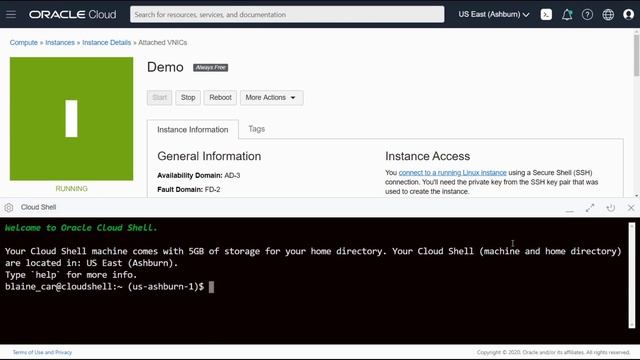Image resolution: width=640 pixels, height=360 pixels.
Task: Open 'connect to a running Linux instance' link
Action: tap(453, 173)
